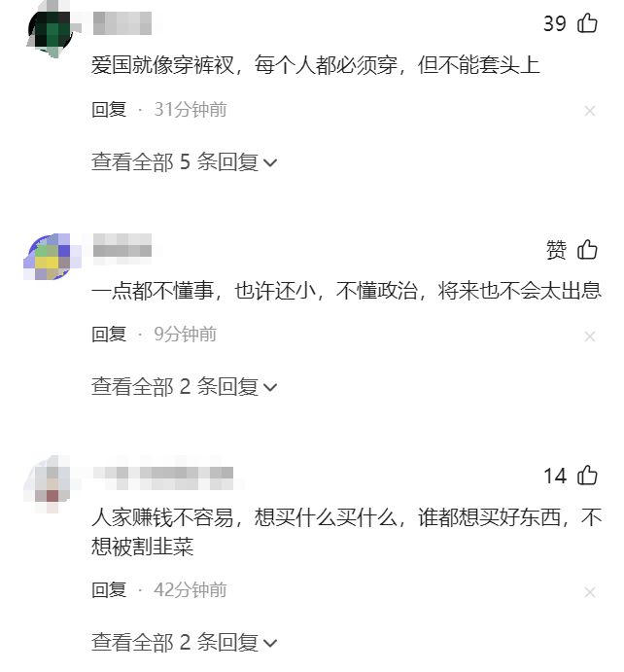Expand 查看全部 5 条回复
This screenshot has height=672, width=624.
click(x=184, y=162)
